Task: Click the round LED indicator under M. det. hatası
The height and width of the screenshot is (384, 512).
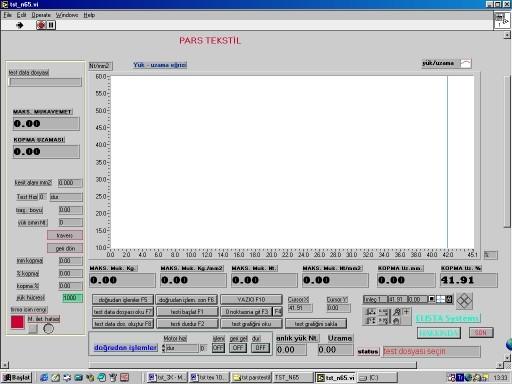Action: [x=48, y=329]
